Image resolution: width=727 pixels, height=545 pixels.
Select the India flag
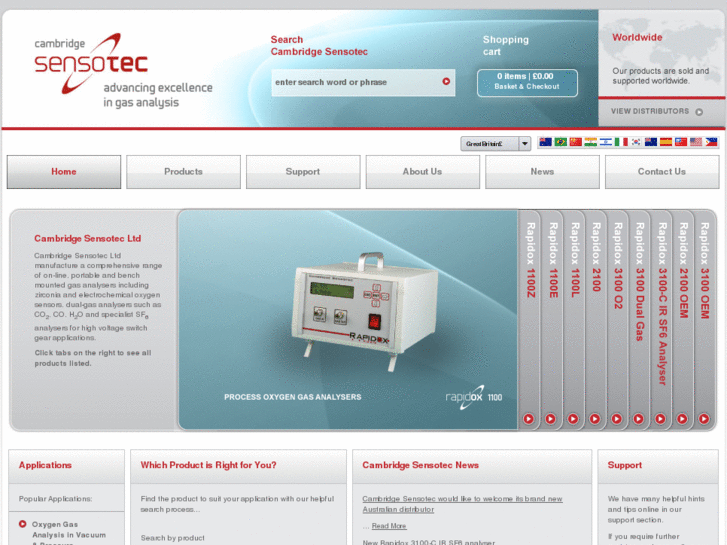pos(590,142)
